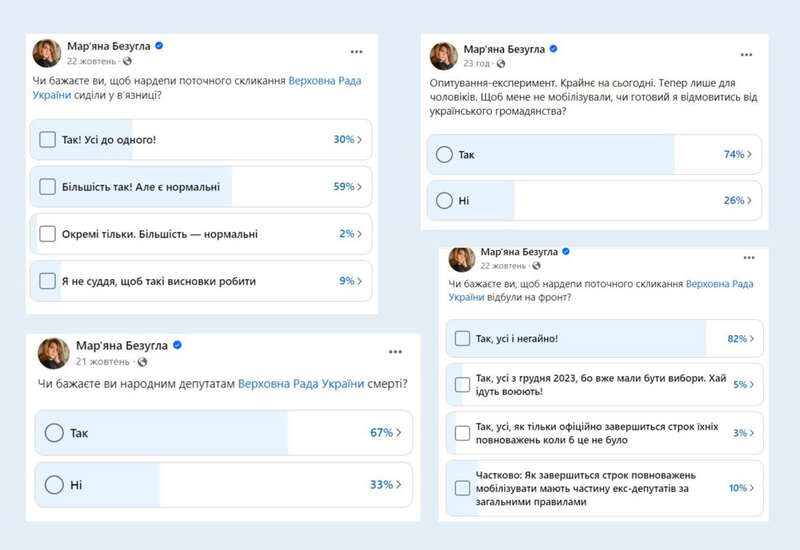This screenshot has height=550, width=800.
Task: Open three-dot menu on prison poll post
Action: coord(356,51)
